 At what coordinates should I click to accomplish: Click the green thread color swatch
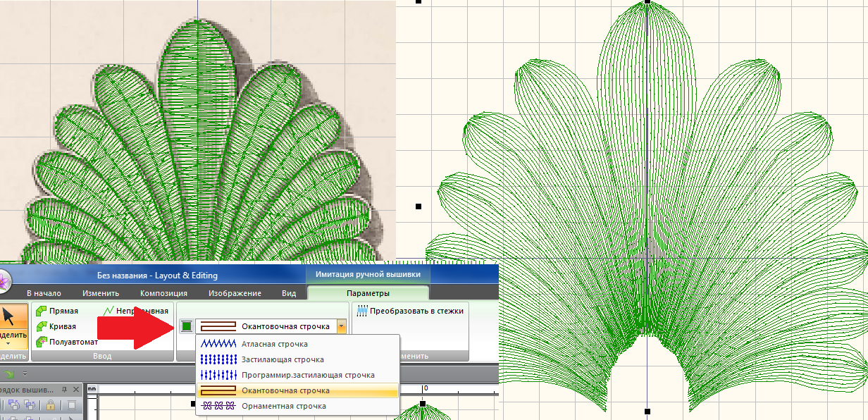click(x=186, y=326)
